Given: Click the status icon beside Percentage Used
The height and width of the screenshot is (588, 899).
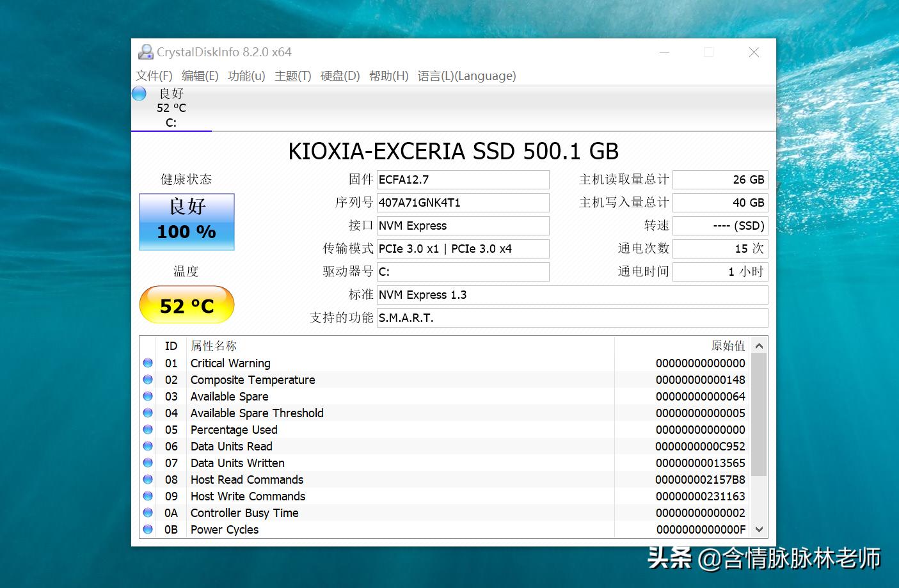Looking at the screenshot, I should click(x=148, y=429).
